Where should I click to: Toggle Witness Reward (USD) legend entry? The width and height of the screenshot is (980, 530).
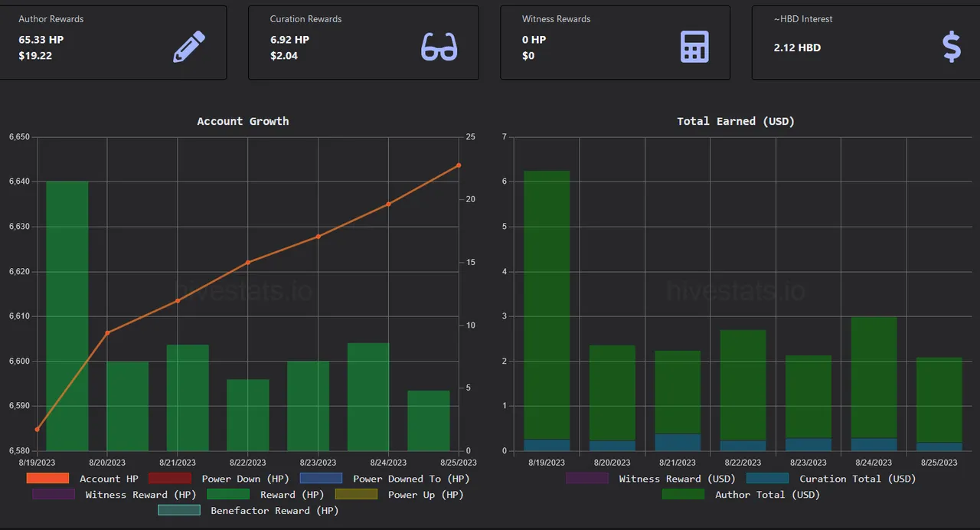click(x=651, y=479)
